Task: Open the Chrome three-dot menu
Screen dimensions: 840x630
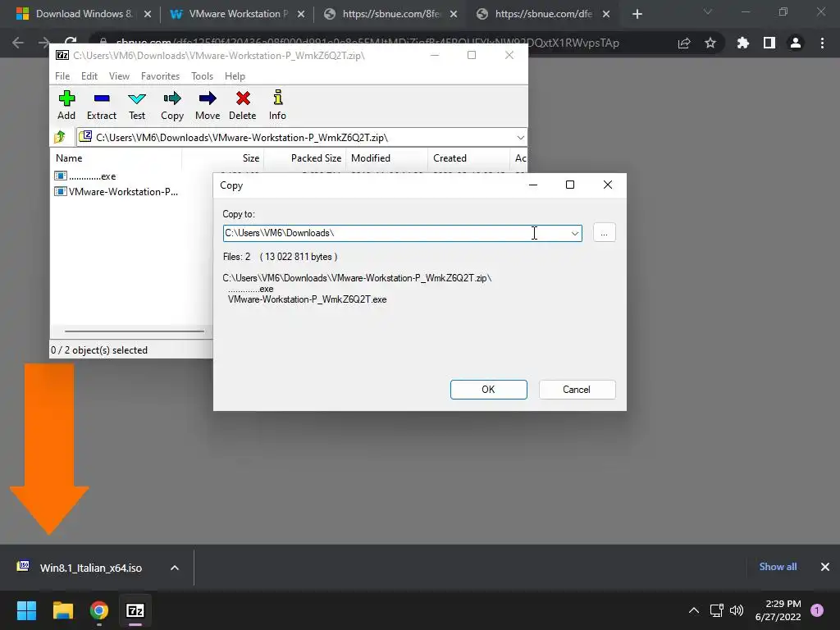Action: coord(822,43)
